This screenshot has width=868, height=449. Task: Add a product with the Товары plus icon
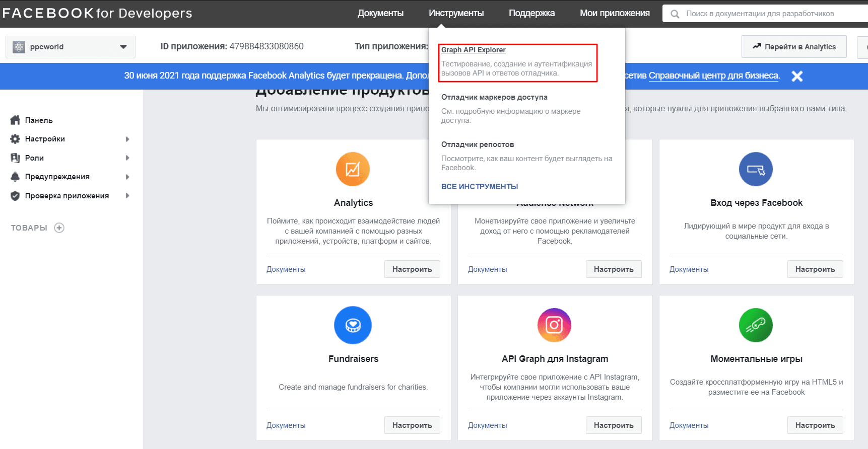pyautogui.click(x=59, y=228)
